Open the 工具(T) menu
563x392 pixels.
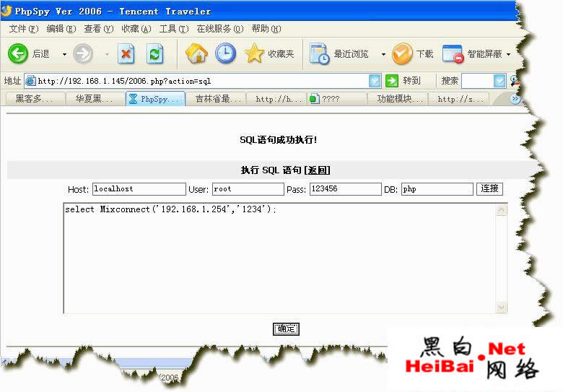(174, 29)
